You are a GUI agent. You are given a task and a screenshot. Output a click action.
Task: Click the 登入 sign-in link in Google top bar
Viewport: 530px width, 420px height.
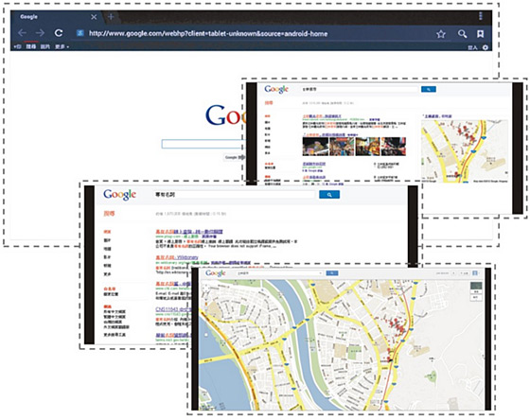(x=472, y=47)
